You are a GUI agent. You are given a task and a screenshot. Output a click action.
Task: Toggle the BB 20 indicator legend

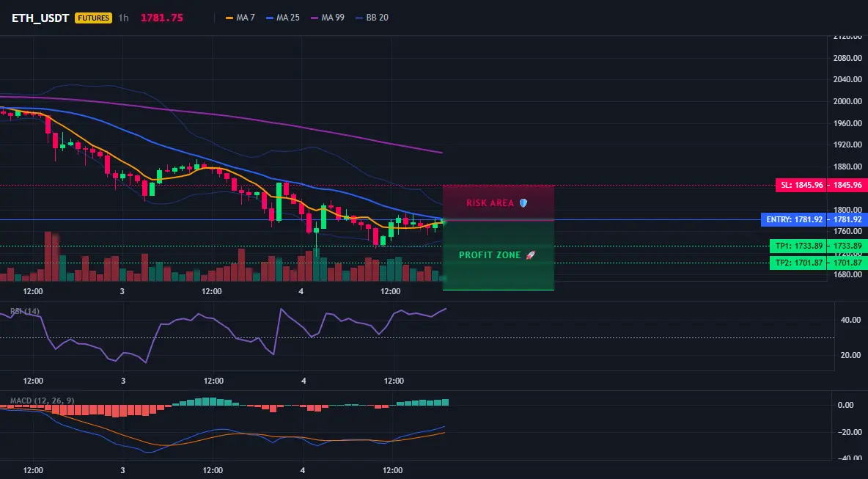[372, 18]
